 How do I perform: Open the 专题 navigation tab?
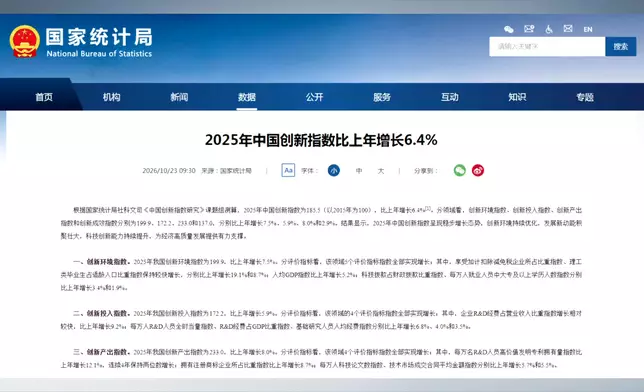click(x=585, y=97)
